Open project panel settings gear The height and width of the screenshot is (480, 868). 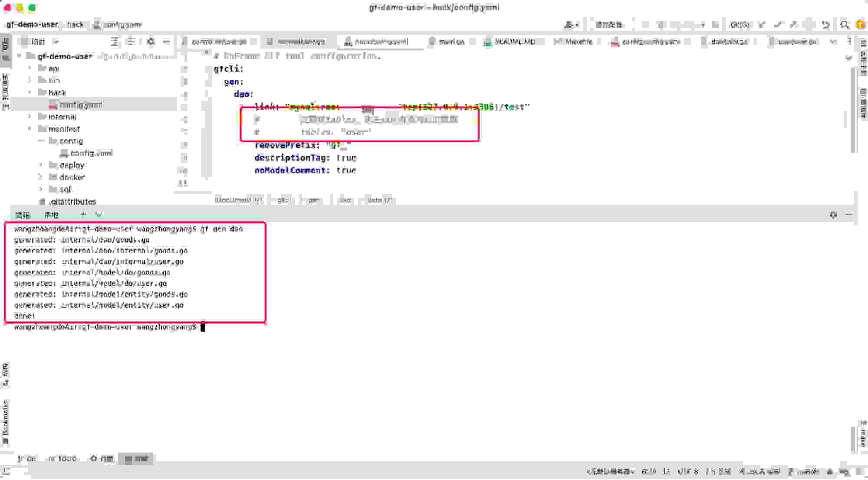151,42
